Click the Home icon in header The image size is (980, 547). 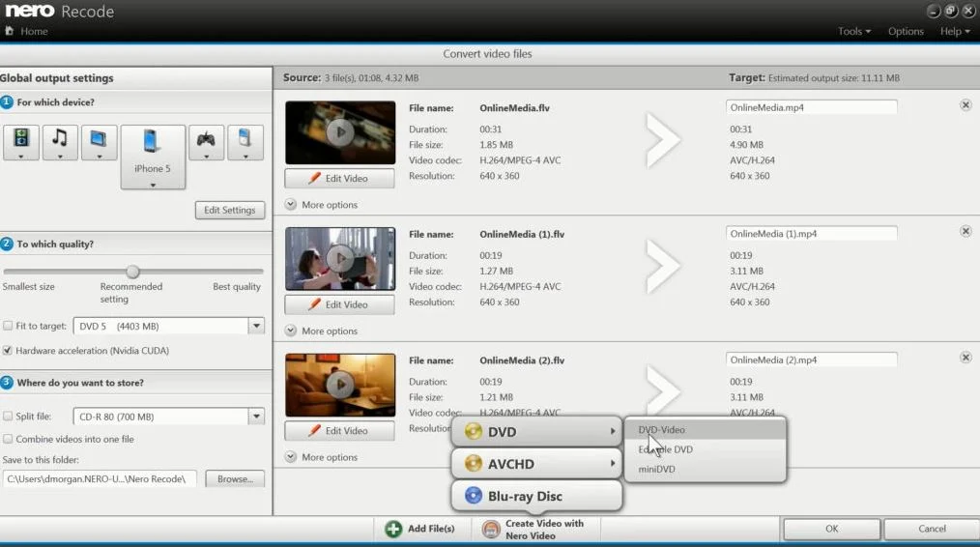click(10, 31)
